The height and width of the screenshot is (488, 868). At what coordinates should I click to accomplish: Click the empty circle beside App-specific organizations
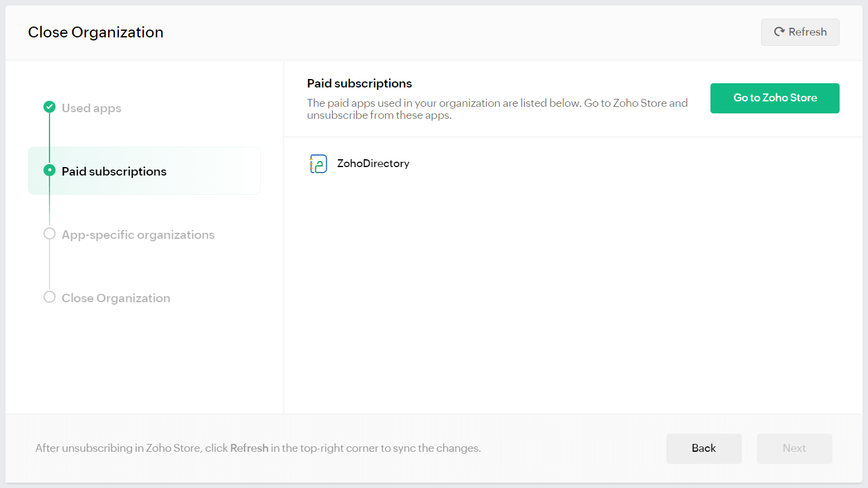pos(49,234)
